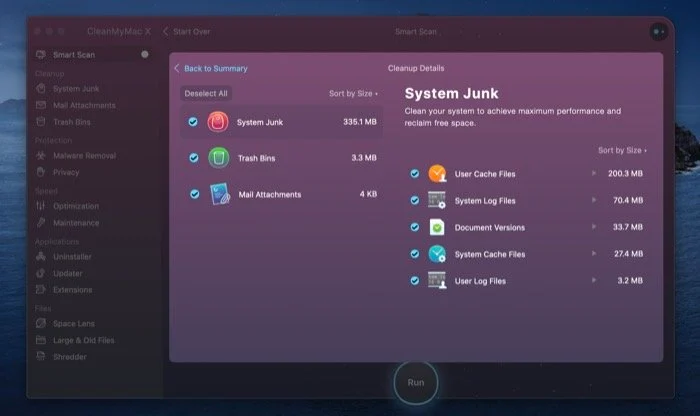700x416 pixels.
Task: Uncheck the System Log Files checkbox
Action: [415, 200]
